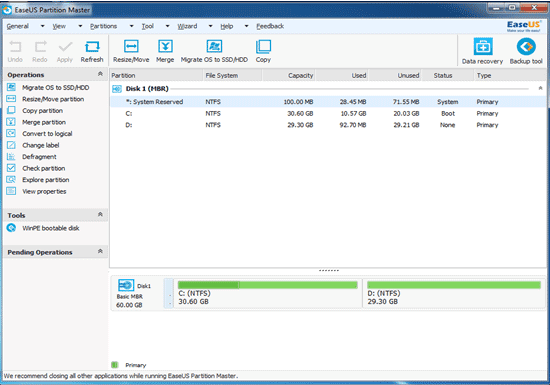
Task: Open the View menu dropdown arrow
Action: coord(80,26)
